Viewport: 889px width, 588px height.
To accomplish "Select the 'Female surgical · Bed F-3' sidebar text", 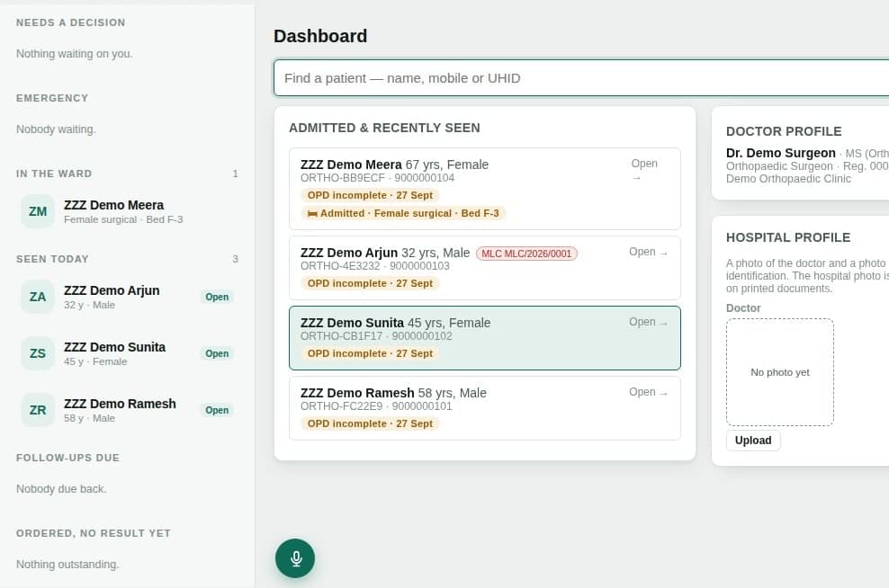I will [x=123, y=219].
